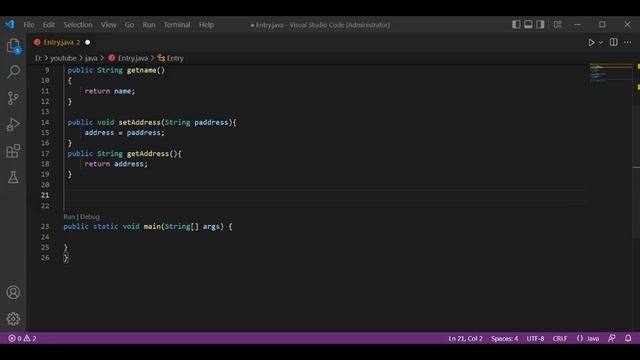Image resolution: width=640 pixels, height=360 pixels.
Task: Open the Go menu
Action: (x=129, y=25)
